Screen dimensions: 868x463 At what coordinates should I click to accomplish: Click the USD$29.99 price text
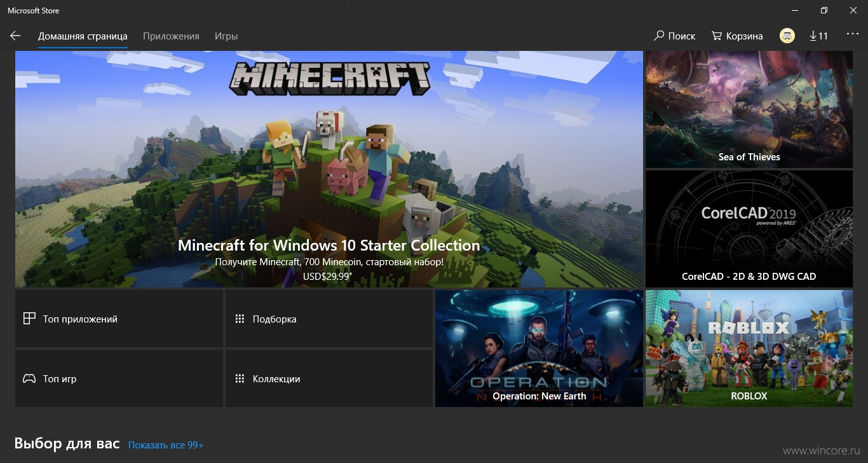pyautogui.click(x=328, y=276)
